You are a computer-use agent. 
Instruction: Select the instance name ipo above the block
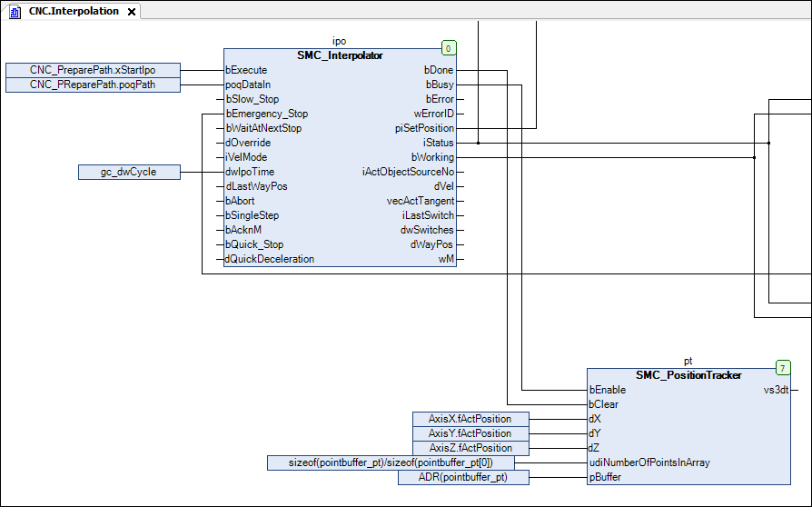[340, 41]
